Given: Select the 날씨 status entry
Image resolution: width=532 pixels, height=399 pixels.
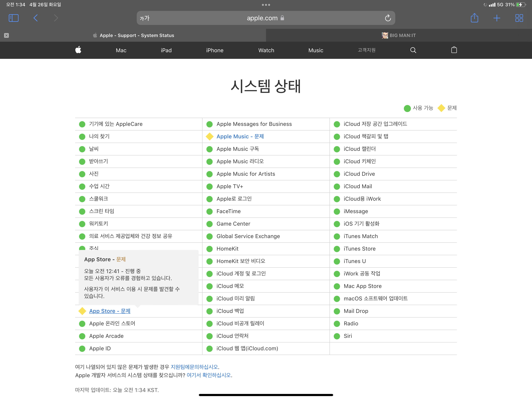Looking at the screenshot, I should [x=138, y=149].
